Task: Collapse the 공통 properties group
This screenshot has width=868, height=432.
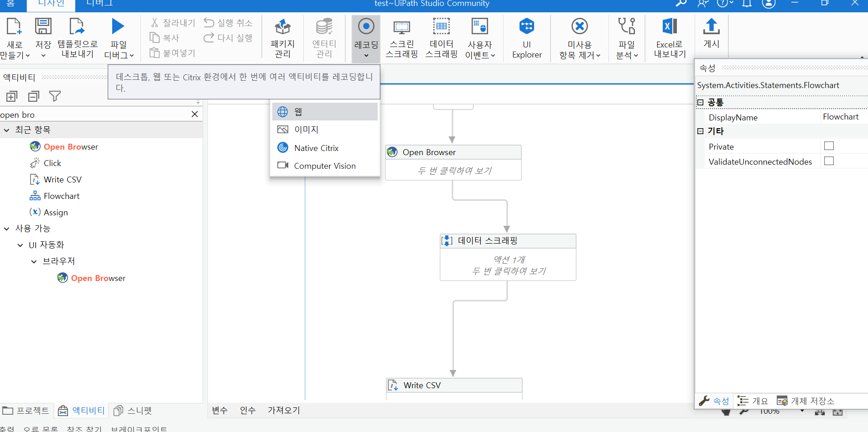Action: pyautogui.click(x=700, y=102)
